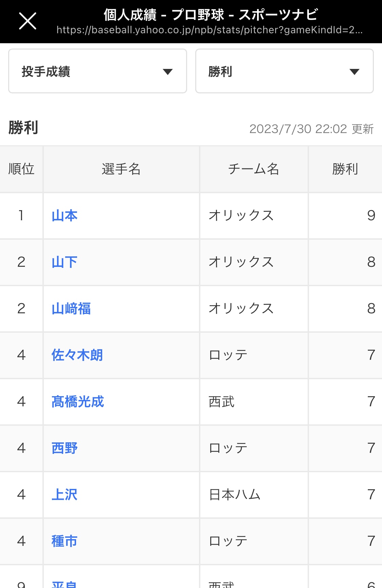Tap the arrow in the 投手成績 selector
The image size is (382, 588).
pyautogui.click(x=168, y=72)
